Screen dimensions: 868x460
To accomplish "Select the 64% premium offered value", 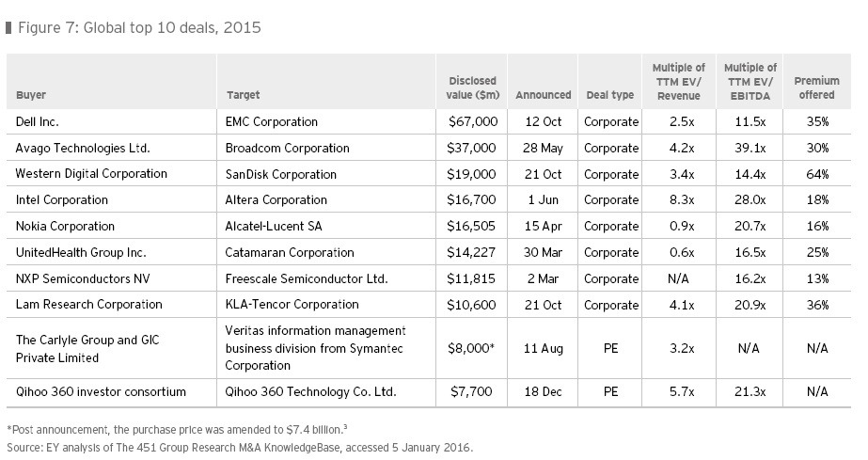I will [x=816, y=174].
